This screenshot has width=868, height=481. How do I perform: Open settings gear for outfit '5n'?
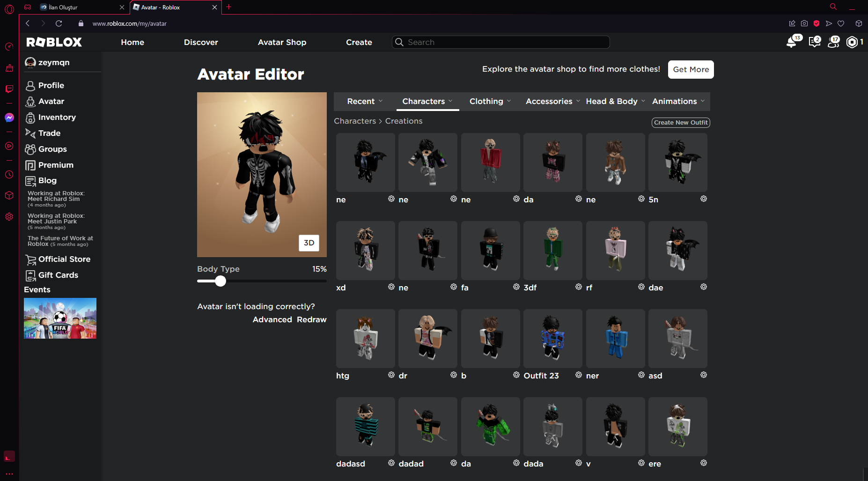(x=704, y=199)
